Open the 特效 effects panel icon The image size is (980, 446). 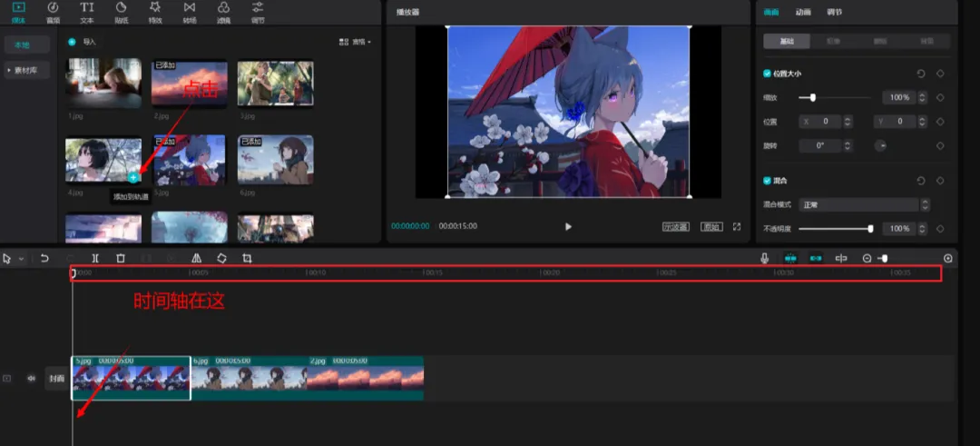click(155, 7)
